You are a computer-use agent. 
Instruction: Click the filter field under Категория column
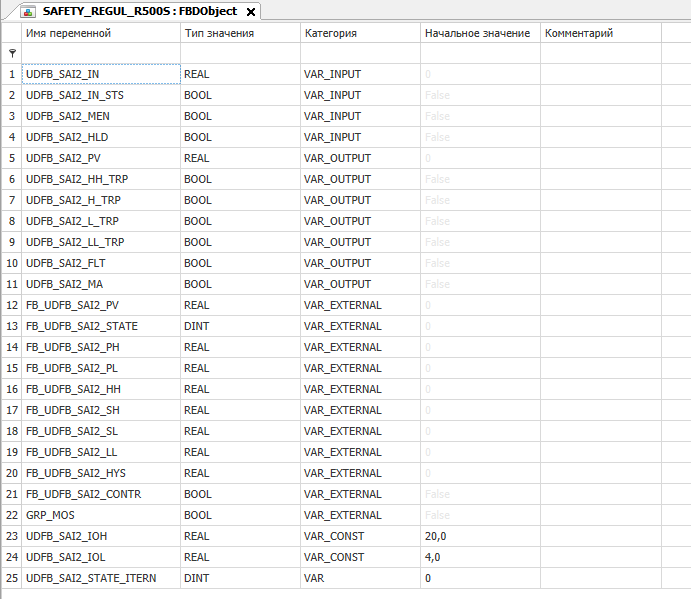[359, 53]
